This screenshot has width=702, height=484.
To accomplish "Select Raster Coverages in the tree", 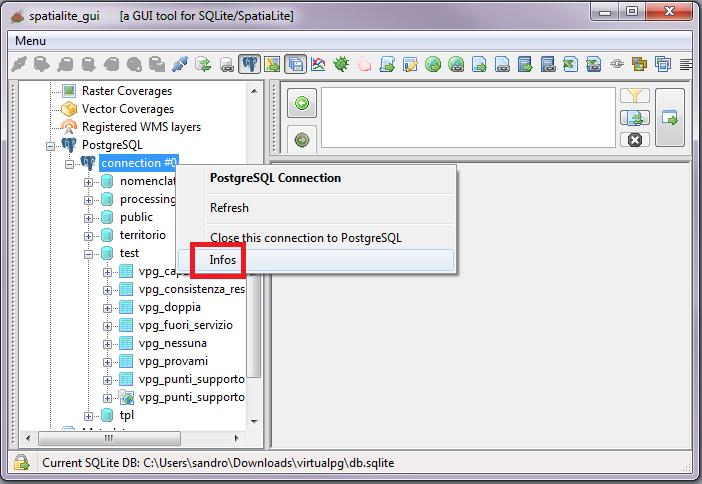I will [127, 91].
